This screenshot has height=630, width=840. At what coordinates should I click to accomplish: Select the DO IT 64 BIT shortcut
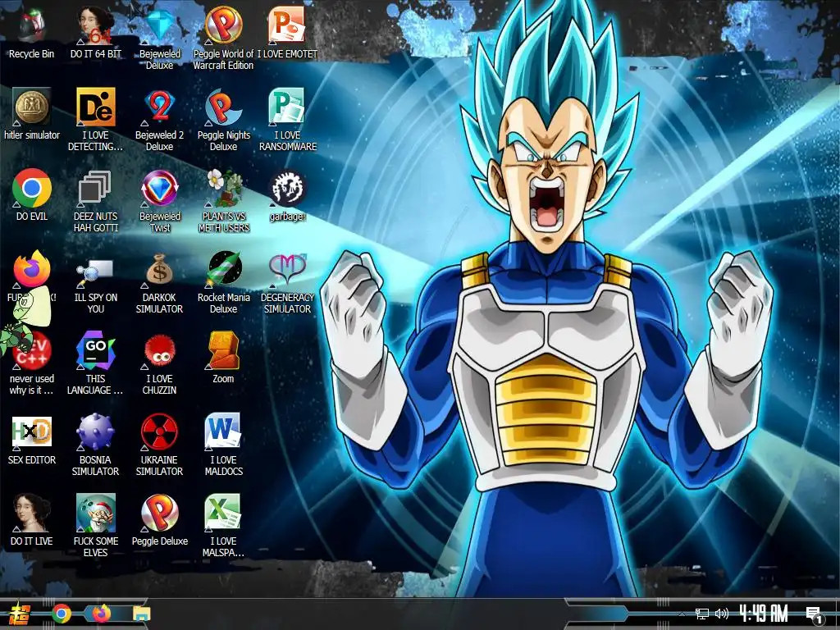96,32
